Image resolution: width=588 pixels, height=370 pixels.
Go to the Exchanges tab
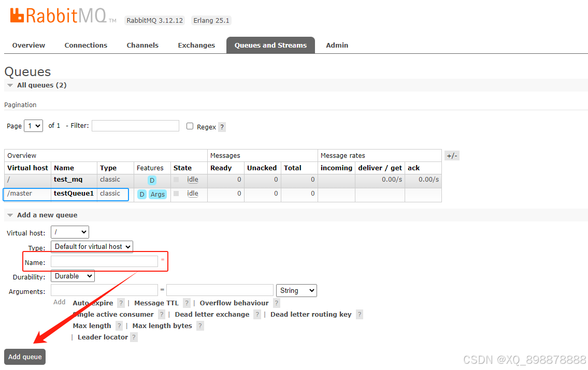click(x=196, y=46)
